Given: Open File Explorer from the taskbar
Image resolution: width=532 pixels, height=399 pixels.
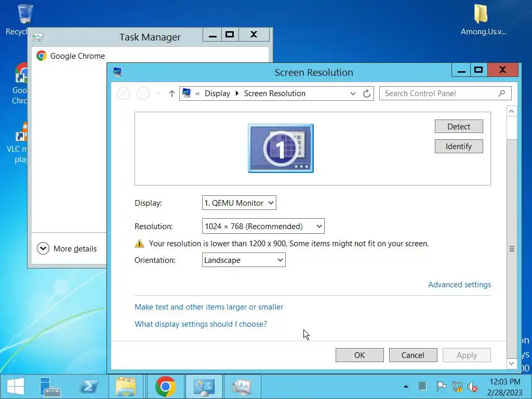Looking at the screenshot, I should click(x=126, y=387).
